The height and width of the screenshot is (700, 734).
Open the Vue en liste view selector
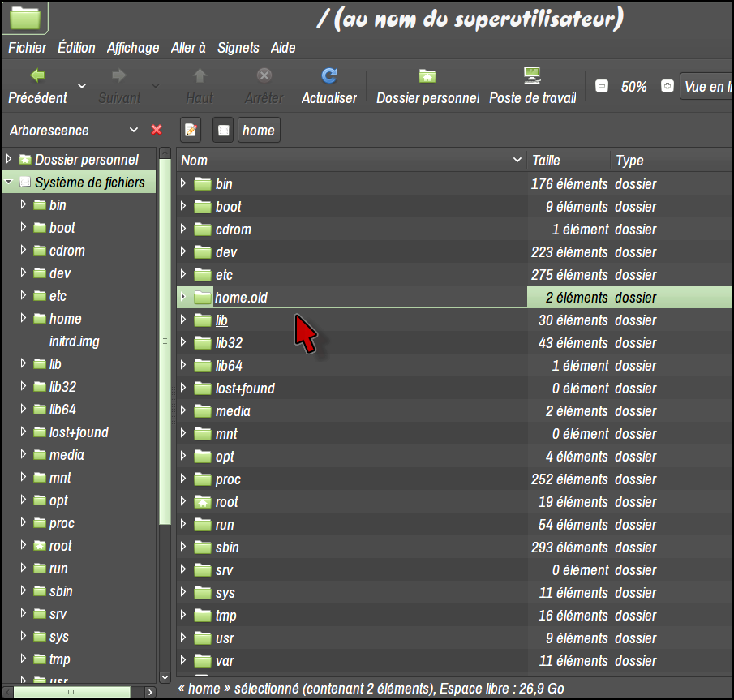pyautogui.click(x=706, y=86)
